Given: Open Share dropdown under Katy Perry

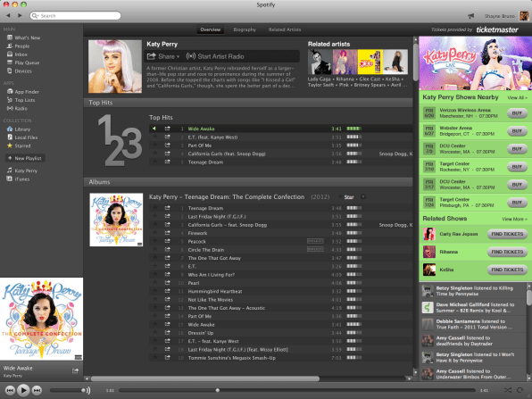Looking at the screenshot, I should click(x=163, y=56).
